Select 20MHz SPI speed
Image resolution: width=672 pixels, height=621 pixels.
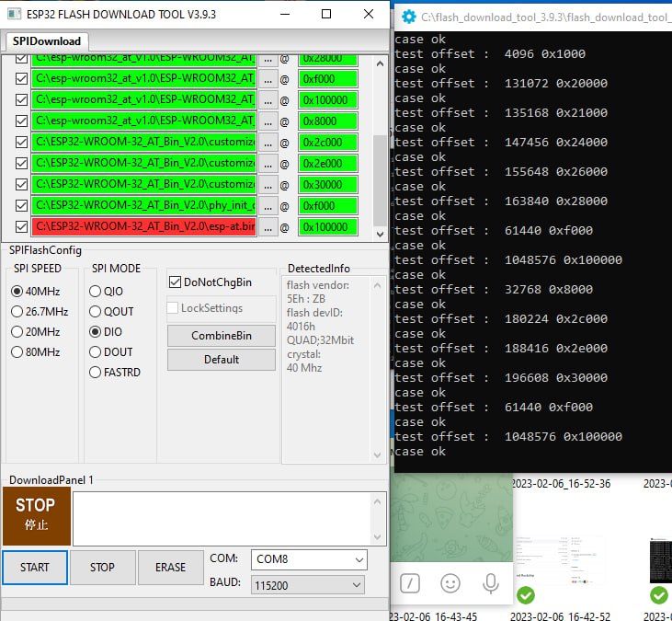17,331
